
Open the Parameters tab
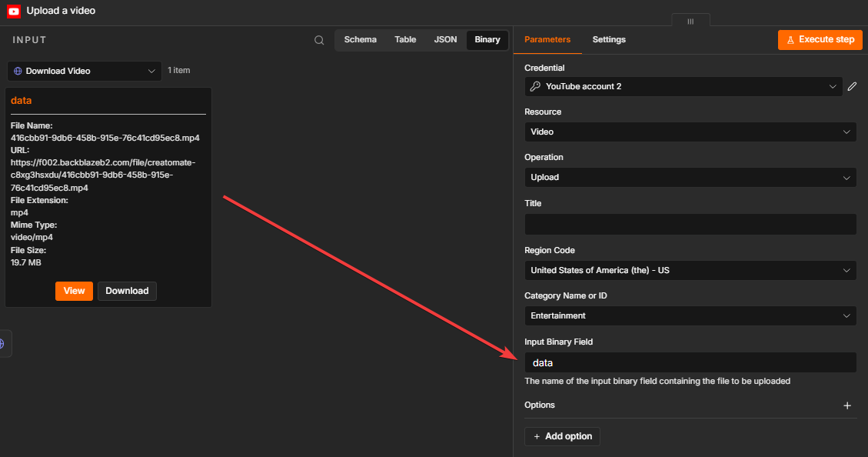(547, 40)
